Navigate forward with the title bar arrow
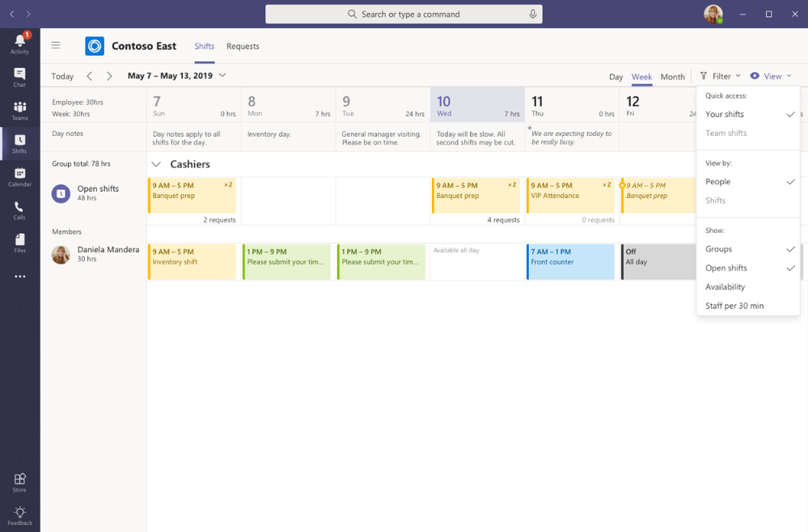This screenshot has width=808, height=532. pos(28,14)
